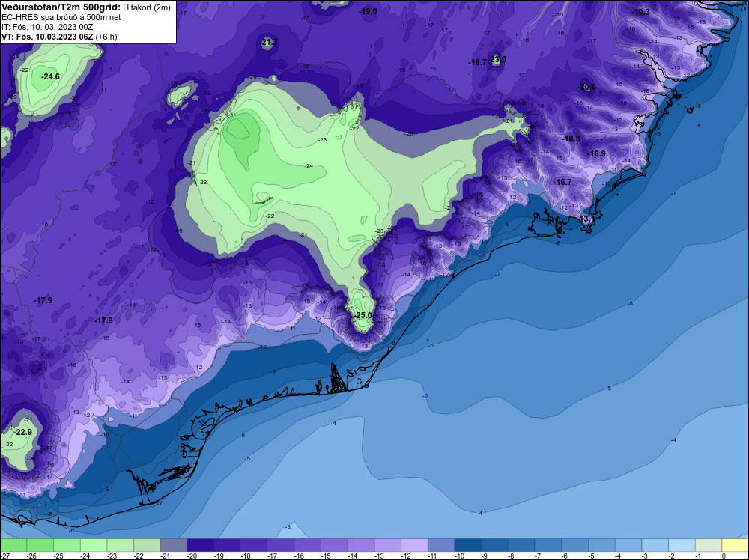Click the pale legend swatch above -1
749x560 pixels.
[709, 545]
